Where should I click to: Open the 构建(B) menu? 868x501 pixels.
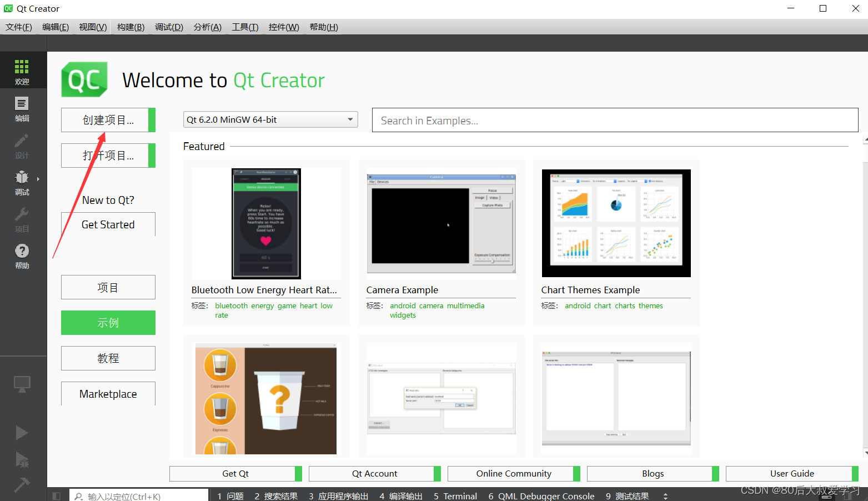[131, 27]
